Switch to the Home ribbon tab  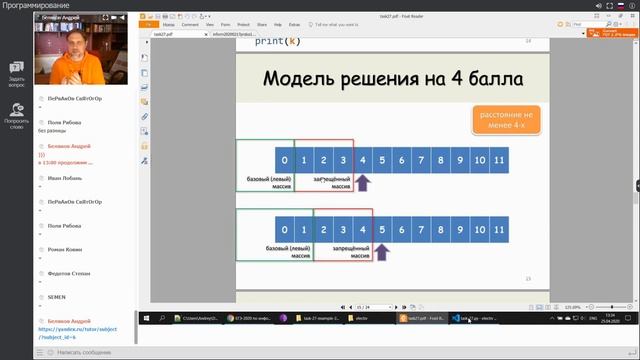click(x=169, y=24)
